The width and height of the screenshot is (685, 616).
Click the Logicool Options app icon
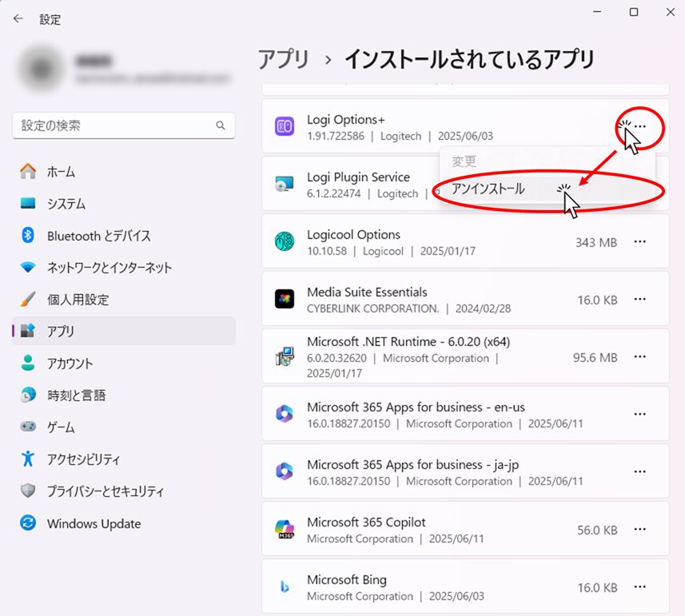tap(285, 241)
